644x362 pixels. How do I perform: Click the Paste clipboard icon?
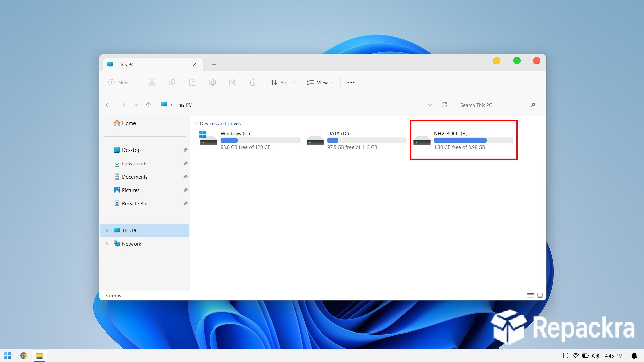pos(192,82)
